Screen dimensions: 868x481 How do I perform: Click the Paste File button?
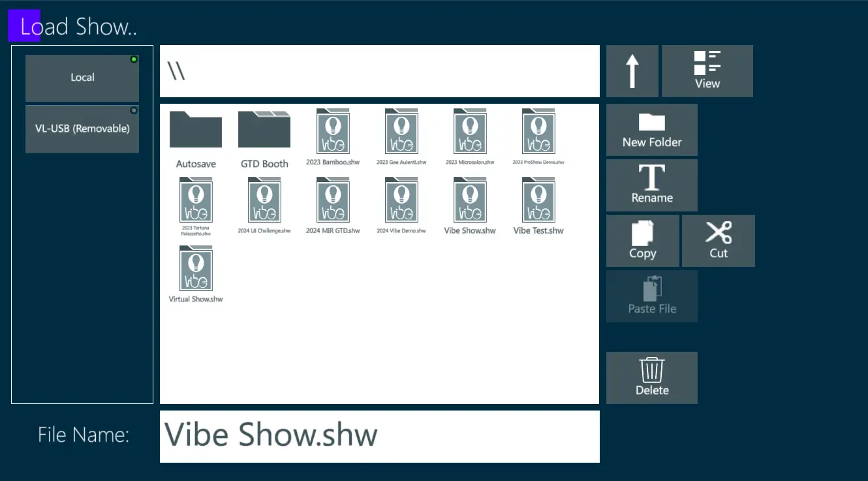coord(652,296)
